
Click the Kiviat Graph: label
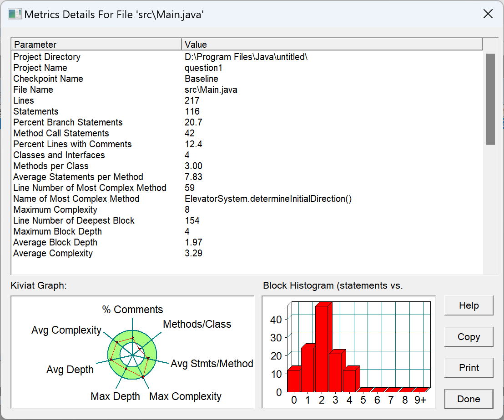(x=39, y=285)
